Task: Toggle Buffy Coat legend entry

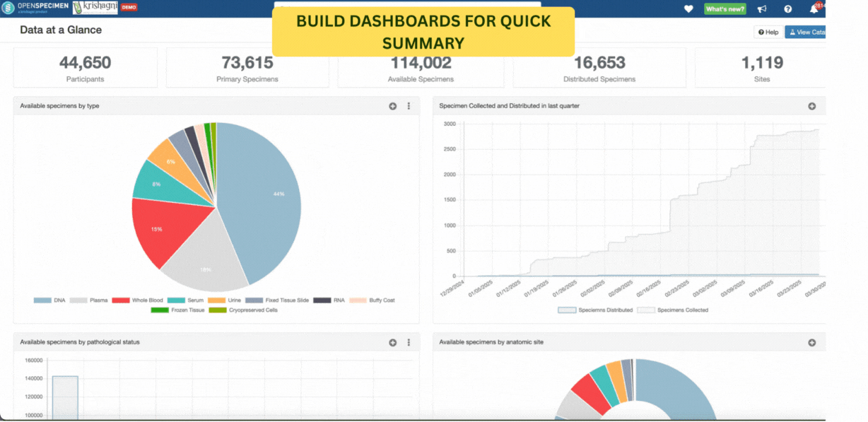Action: [373, 300]
